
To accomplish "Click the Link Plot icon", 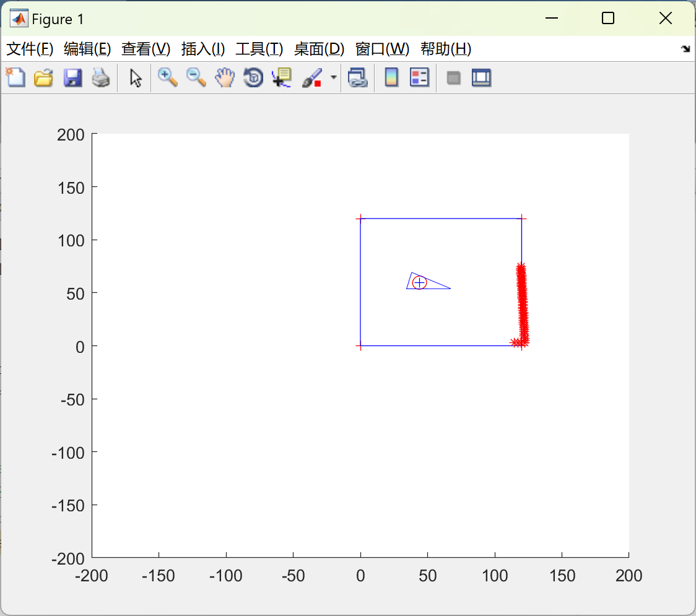I will coord(358,77).
